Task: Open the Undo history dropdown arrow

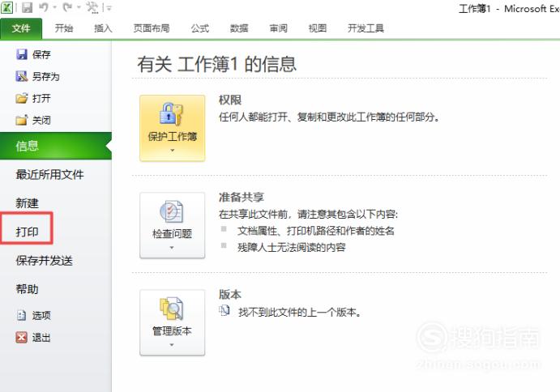Action: (54, 7)
